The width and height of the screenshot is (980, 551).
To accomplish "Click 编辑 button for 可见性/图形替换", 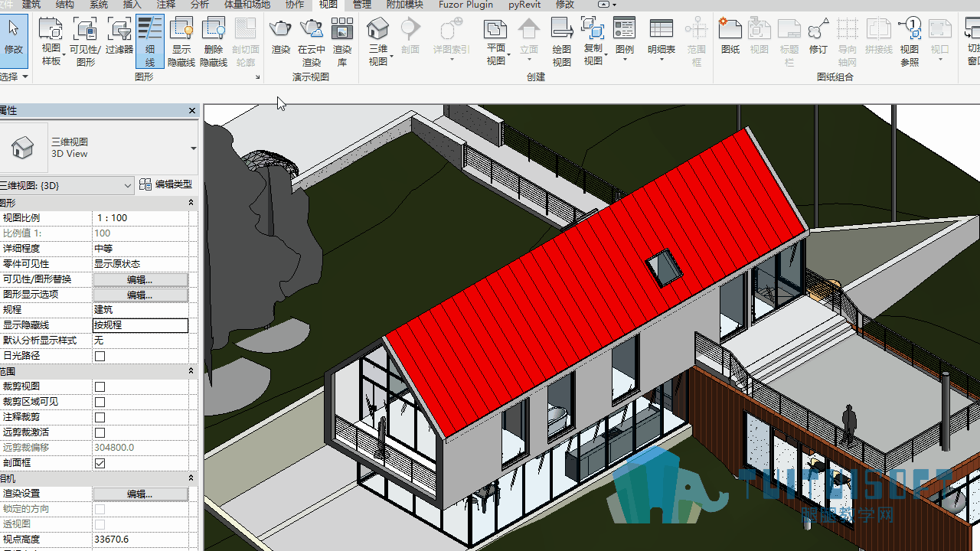I will [x=141, y=279].
